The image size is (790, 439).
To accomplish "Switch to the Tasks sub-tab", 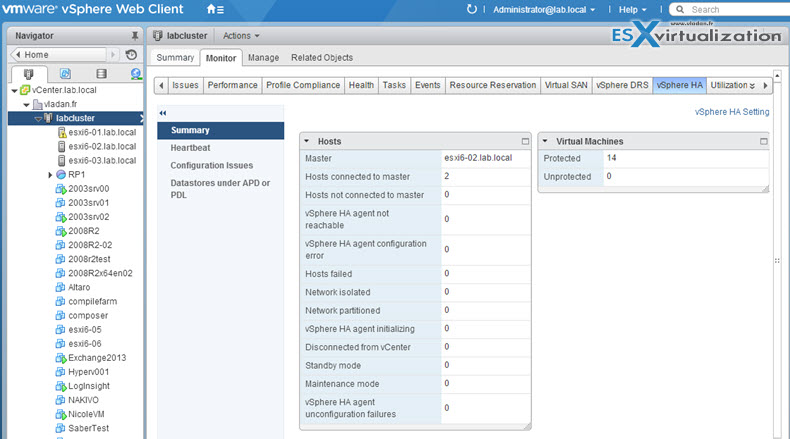I will tap(394, 85).
